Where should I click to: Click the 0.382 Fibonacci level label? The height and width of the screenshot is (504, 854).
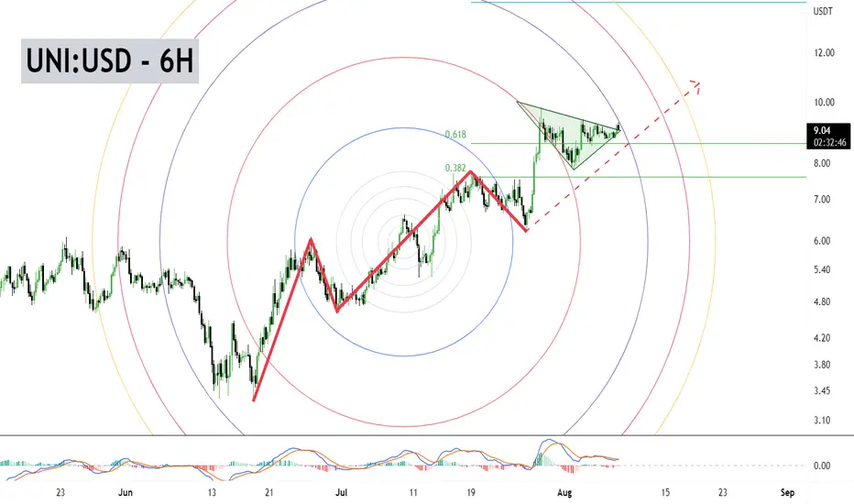[455, 168]
